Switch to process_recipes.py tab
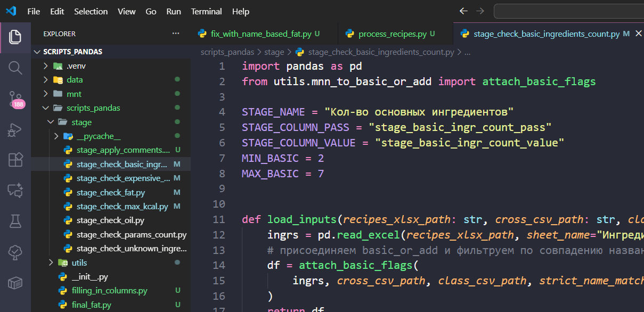 click(x=396, y=34)
